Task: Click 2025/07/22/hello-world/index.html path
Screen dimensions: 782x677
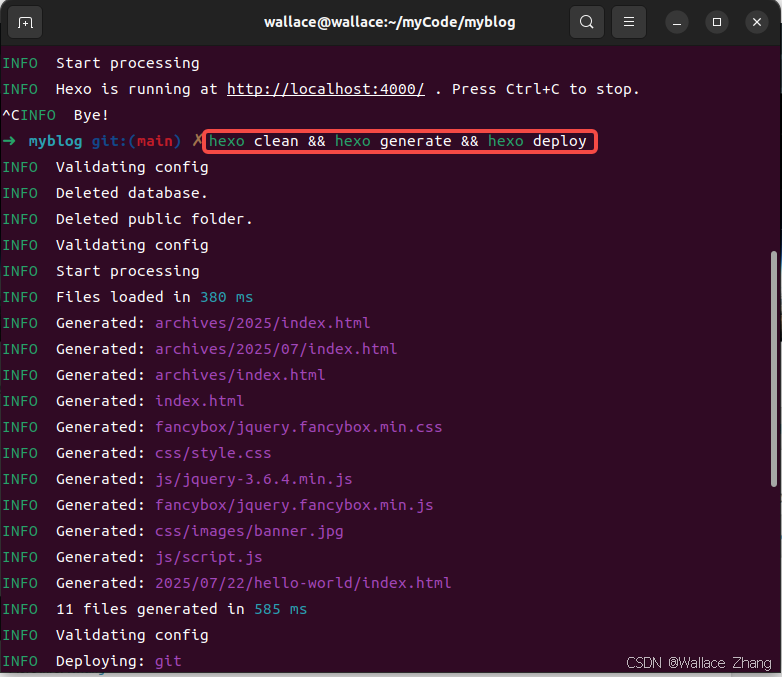Action: point(303,583)
